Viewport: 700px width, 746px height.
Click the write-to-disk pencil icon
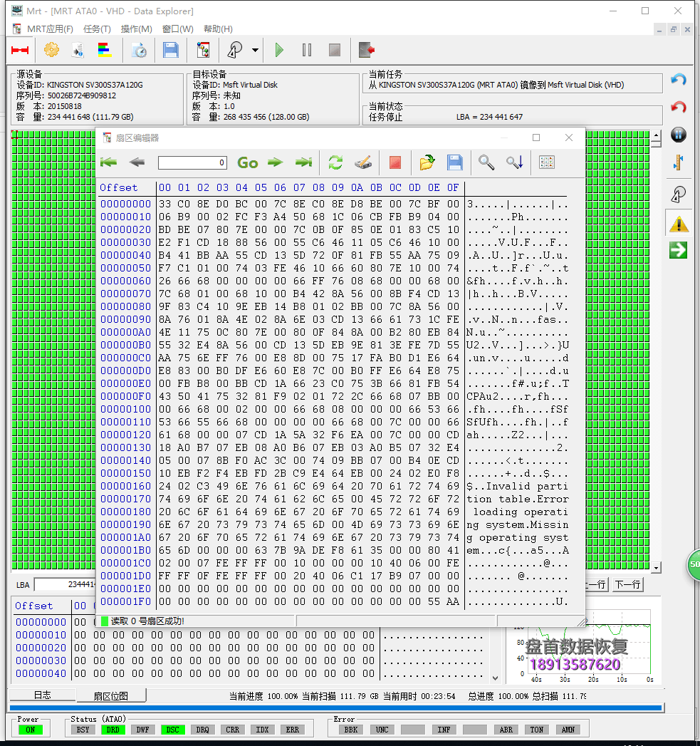[x=363, y=162]
